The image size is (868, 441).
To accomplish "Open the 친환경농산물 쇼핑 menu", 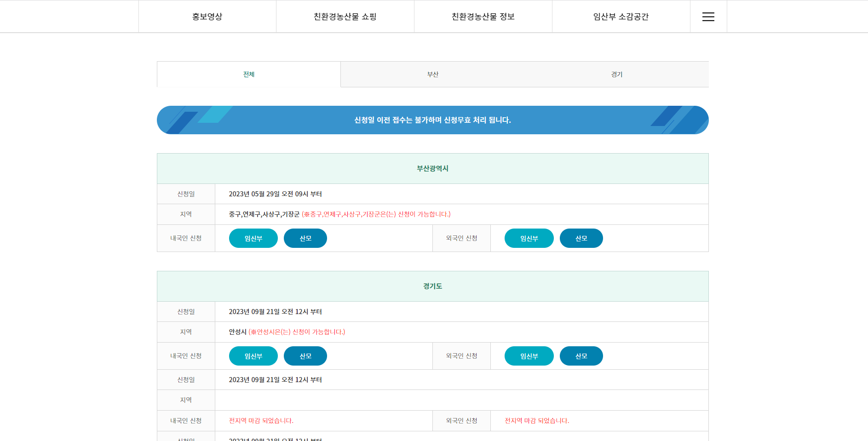I will [x=345, y=16].
